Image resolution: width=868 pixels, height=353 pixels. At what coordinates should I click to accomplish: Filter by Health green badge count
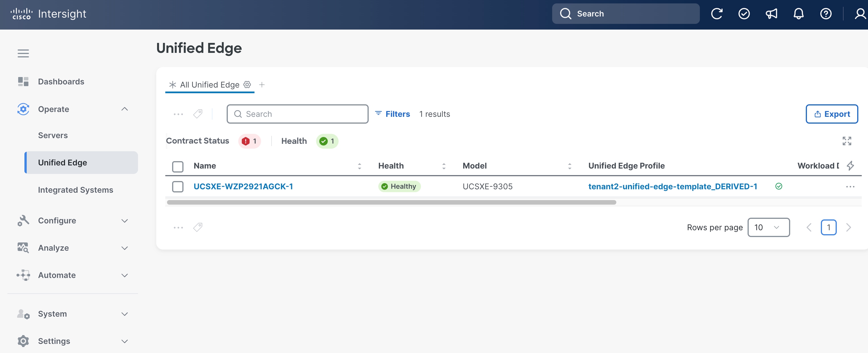coord(327,141)
